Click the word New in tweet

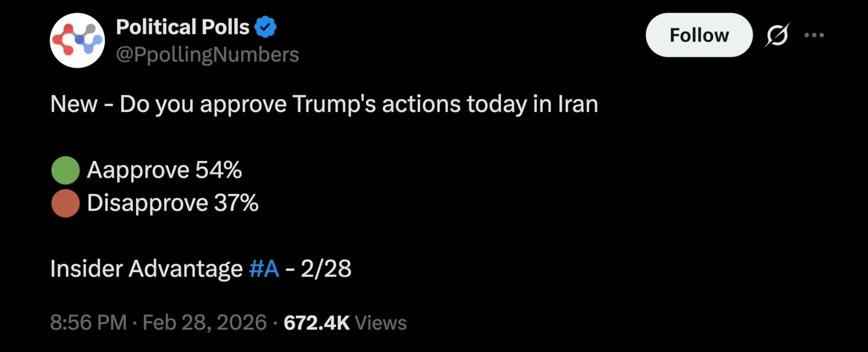click(x=74, y=104)
